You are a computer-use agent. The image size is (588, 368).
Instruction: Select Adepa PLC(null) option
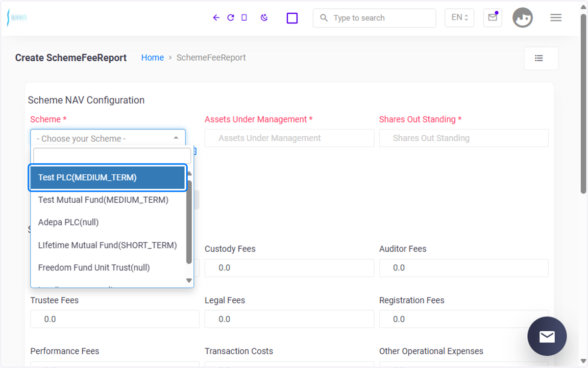point(108,222)
